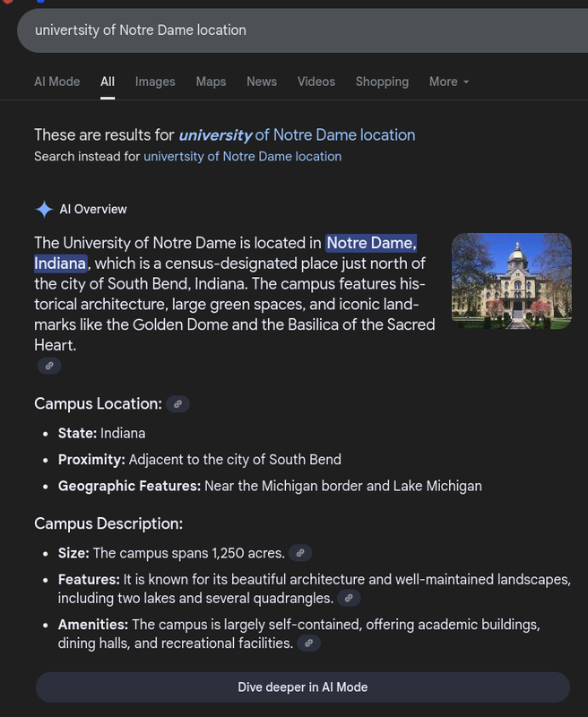Image resolution: width=588 pixels, height=717 pixels.
Task: Open corrected 'university of Notre Dame location' link
Action: coord(297,135)
